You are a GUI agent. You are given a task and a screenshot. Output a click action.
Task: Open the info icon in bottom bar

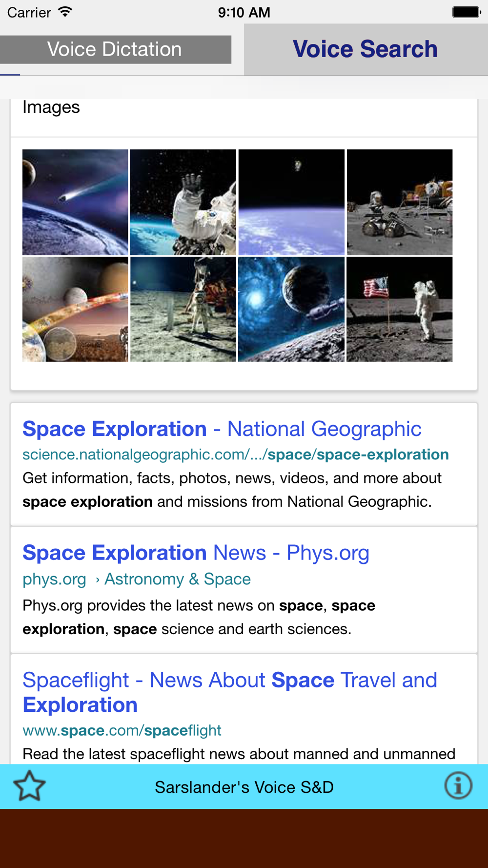click(x=458, y=786)
